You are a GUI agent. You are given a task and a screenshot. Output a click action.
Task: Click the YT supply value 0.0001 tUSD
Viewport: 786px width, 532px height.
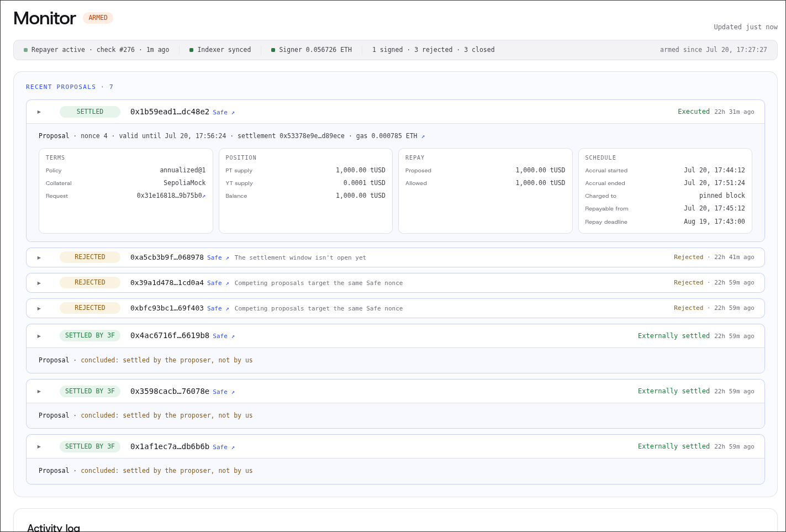point(365,183)
